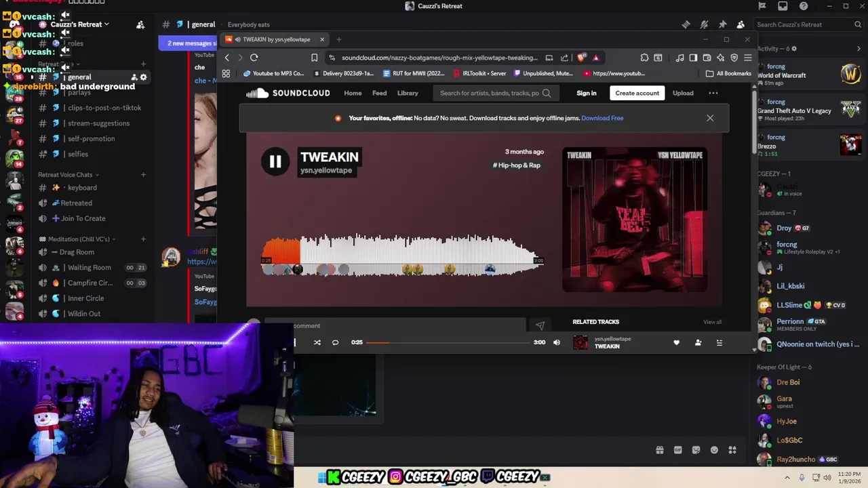Open the All Bookmarks folder

pos(728,73)
